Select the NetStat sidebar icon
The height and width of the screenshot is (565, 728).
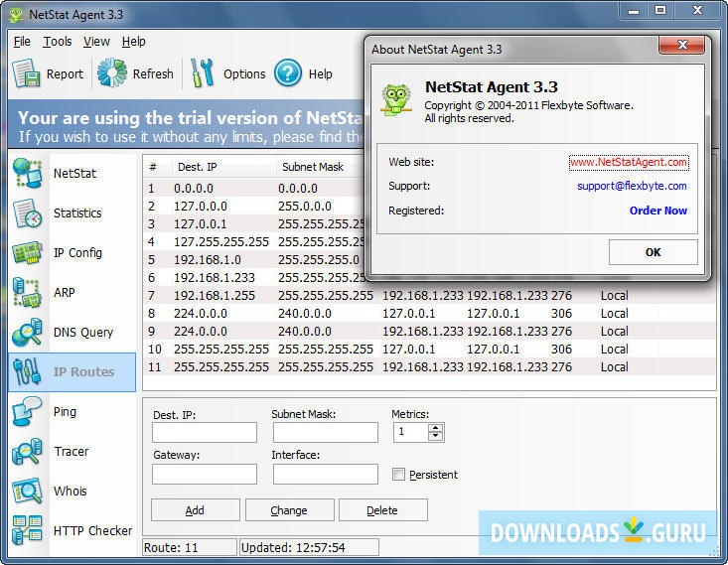pyautogui.click(x=28, y=173)
